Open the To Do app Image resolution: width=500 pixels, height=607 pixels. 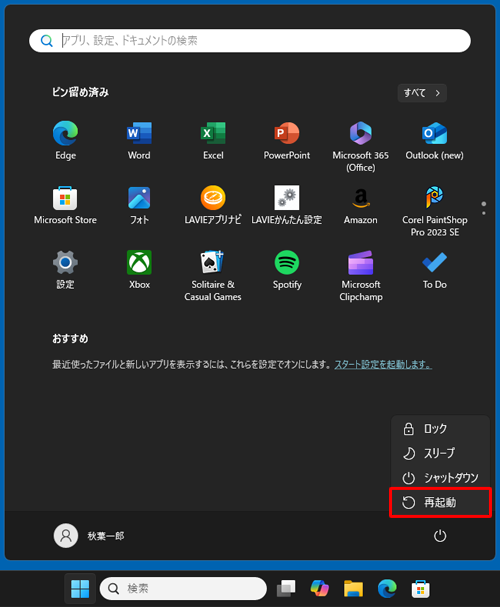point(435,270)
